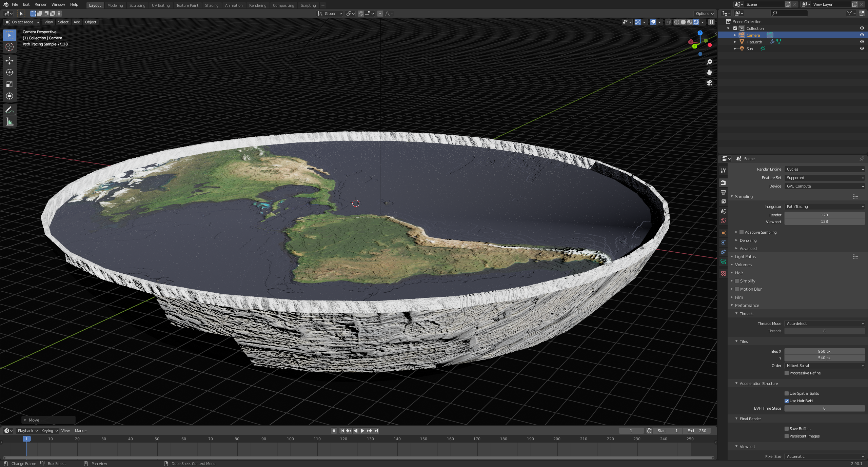Adjust the Viewport samples value
The image size is (868, 467).
825,221
